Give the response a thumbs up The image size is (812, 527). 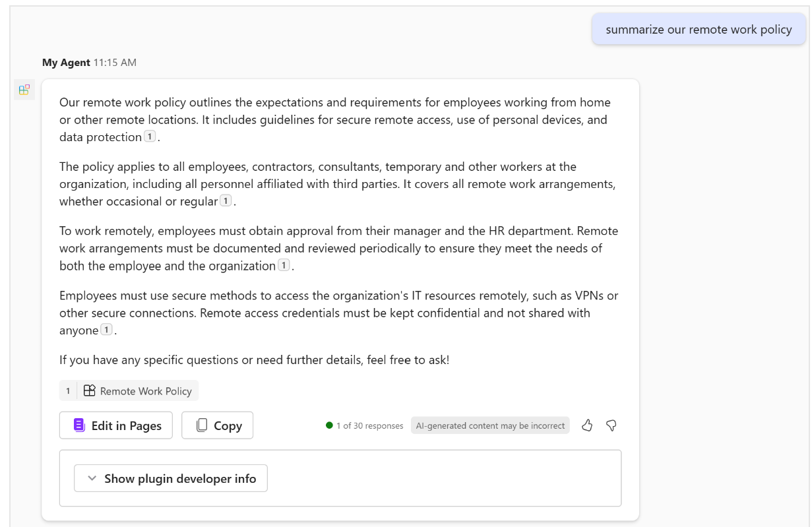click(x=587, y=425)
